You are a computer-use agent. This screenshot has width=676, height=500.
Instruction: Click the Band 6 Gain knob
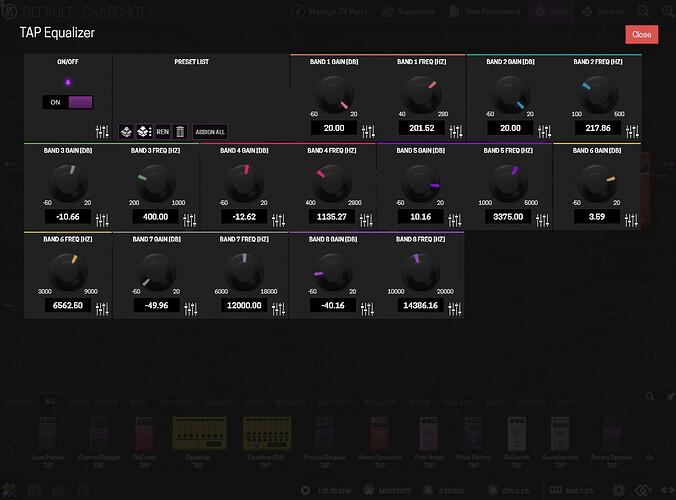(x=597, y=184)
